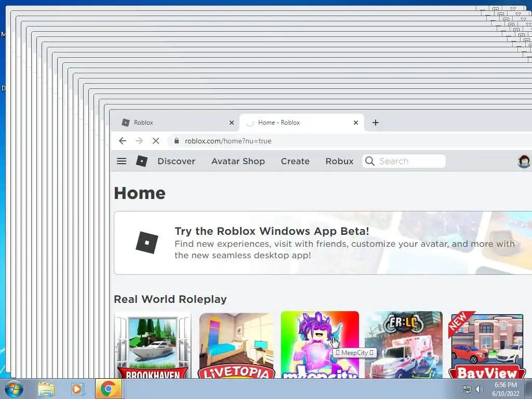Click the volume speaker tray icon
This screenshot has height=399, width=532.
[480, 389]
